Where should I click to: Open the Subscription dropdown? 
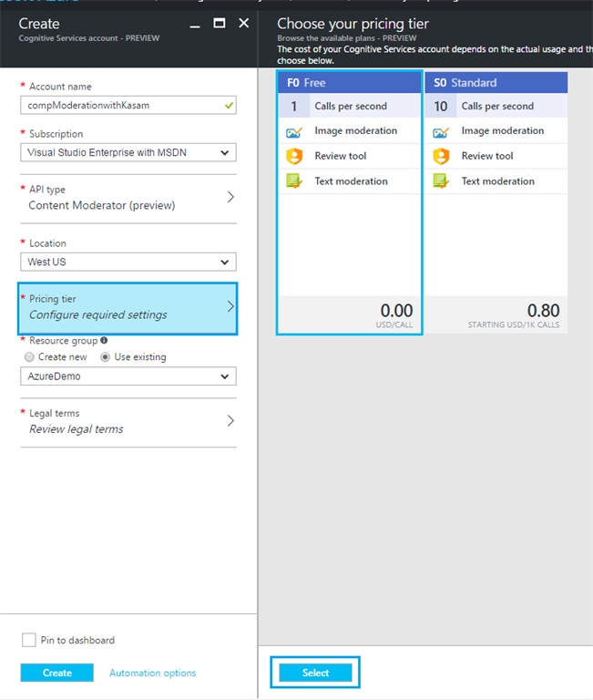tap(128, 153)
